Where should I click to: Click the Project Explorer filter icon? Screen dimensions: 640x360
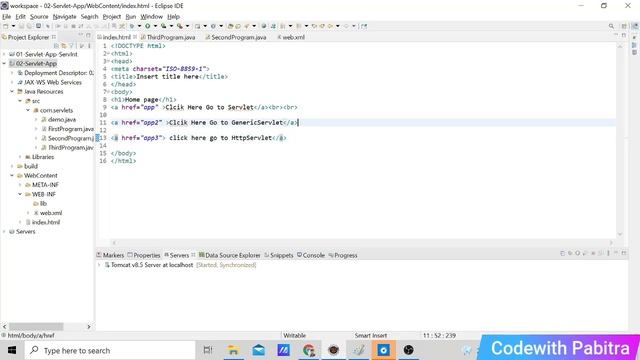pos(71,46)
